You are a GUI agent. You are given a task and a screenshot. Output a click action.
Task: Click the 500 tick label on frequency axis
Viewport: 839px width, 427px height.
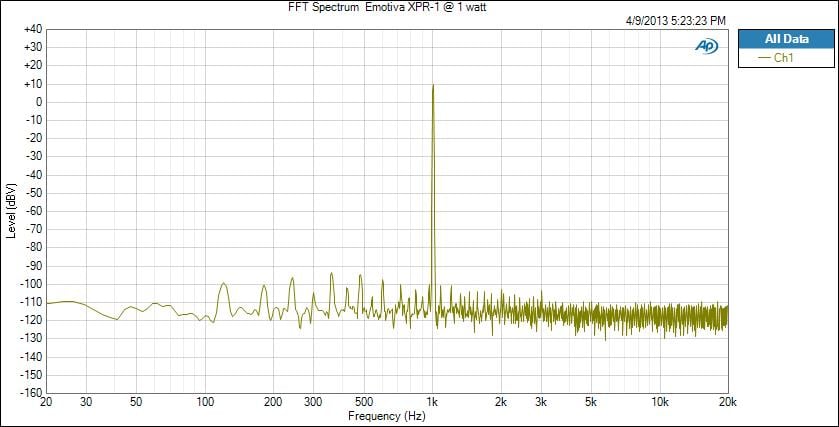coord(364,402)
